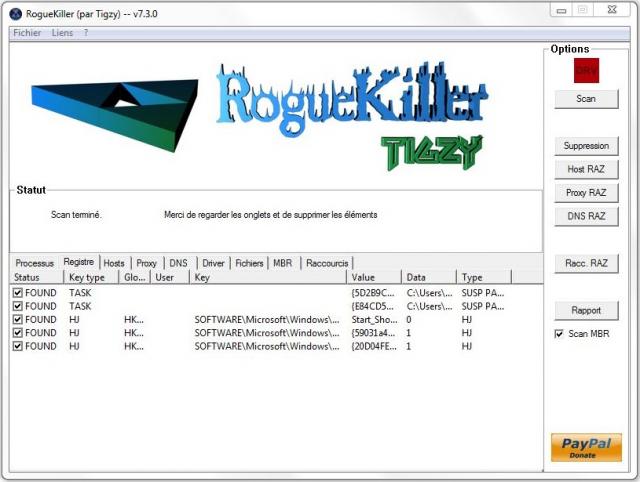Open the Rapport button

[586, 311]
